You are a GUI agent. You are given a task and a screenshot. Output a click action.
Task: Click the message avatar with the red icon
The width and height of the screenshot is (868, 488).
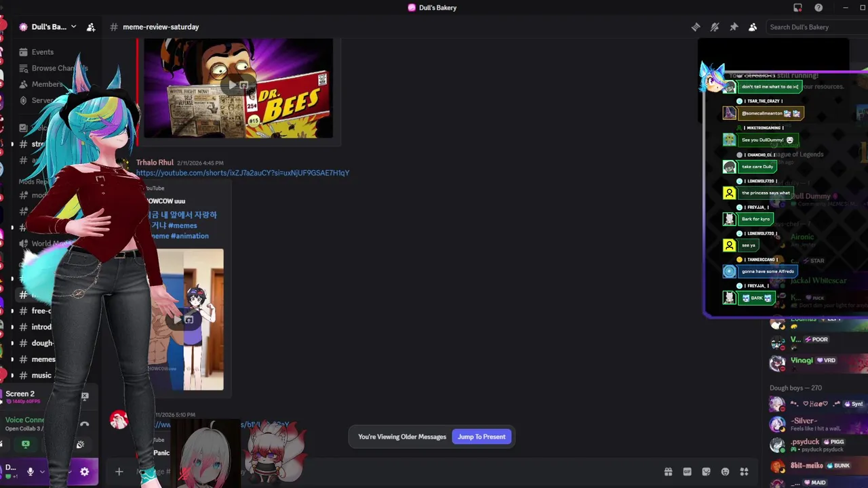point(119,421)
